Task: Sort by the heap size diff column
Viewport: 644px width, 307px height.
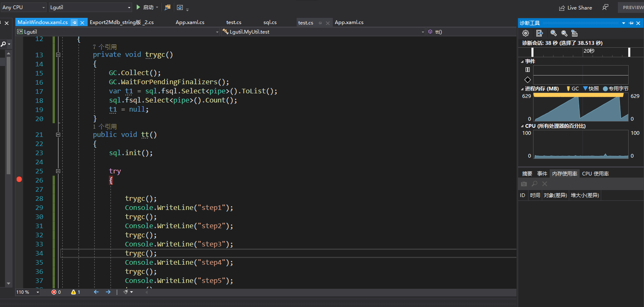Action: pos(585,195)
